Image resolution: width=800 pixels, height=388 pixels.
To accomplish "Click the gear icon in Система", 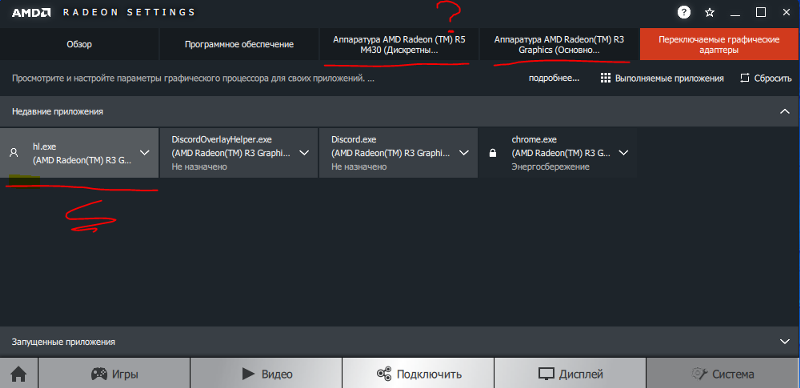I will click(x=698, y=374).
